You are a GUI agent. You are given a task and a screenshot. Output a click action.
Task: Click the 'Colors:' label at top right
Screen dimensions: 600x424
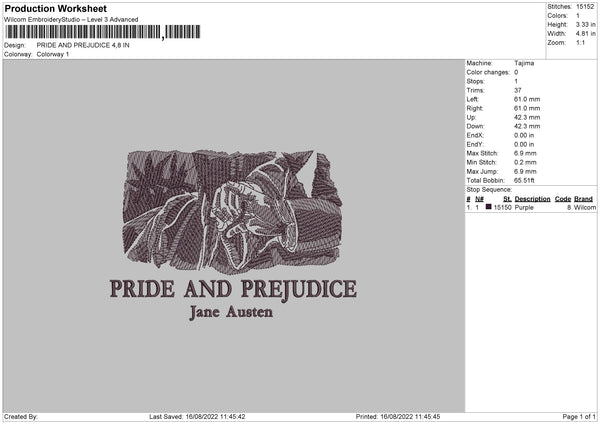click(557, 16)
